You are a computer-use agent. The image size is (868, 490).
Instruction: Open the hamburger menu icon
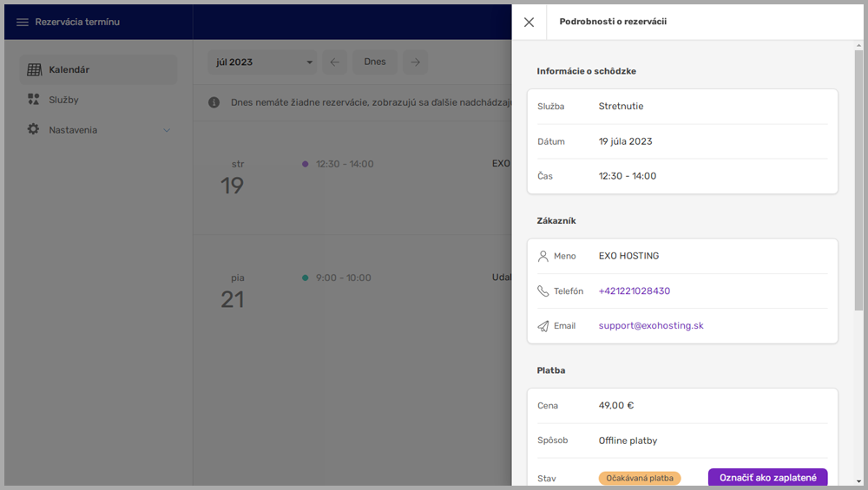click(x=23, y=23)
